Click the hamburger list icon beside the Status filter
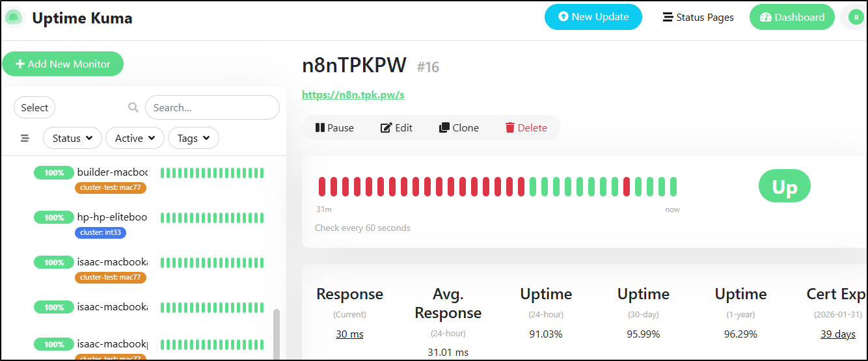The height and width of the screenshot is (361, 868). pos(25,138)
